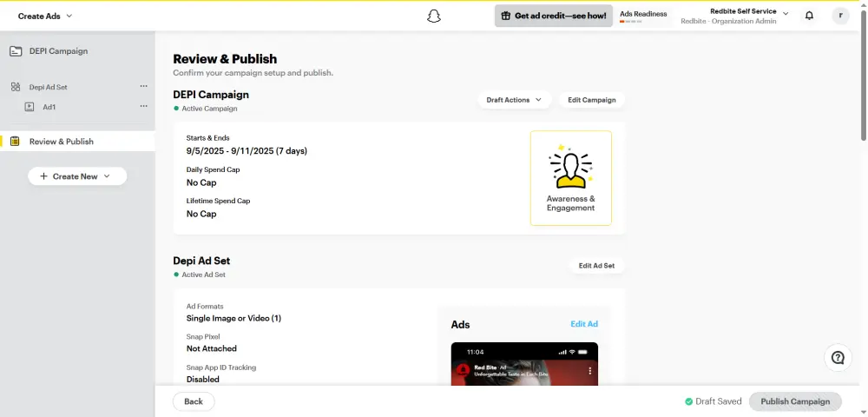Viewport: 868px width, 417px height.
Task: Click the user profile avatar
Action: coord(840,16)
